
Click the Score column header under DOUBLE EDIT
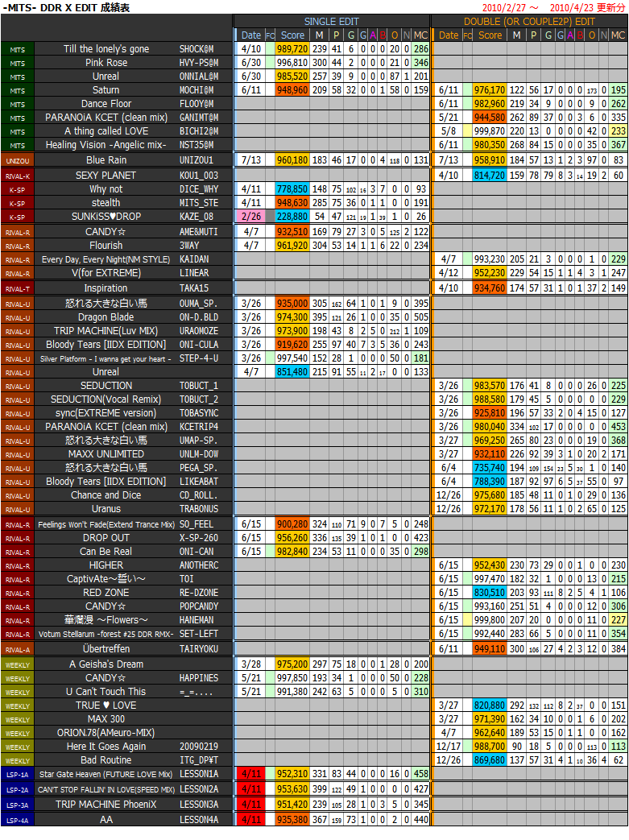(490, 35)
